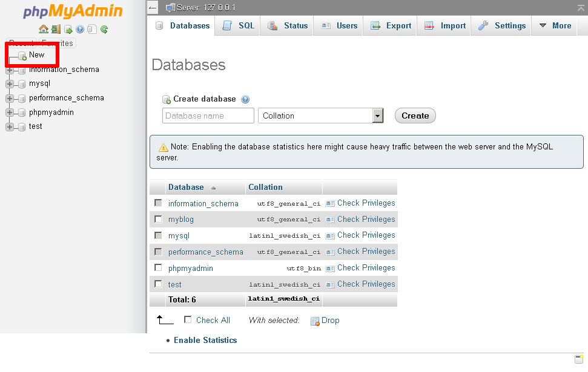Tick the checkbox for the test database
The width and height of the screenshot is (588, 372).
click(x=157, y=284)
